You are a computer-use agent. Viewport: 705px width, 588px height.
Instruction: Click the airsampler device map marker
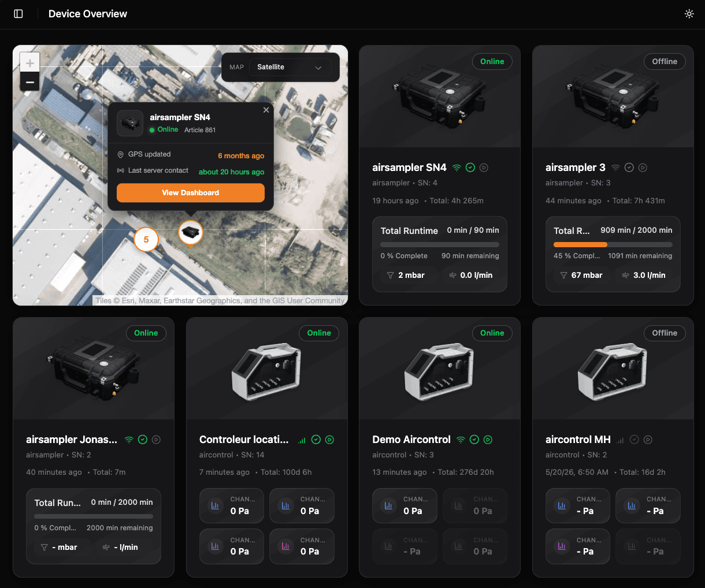(190, 233)
